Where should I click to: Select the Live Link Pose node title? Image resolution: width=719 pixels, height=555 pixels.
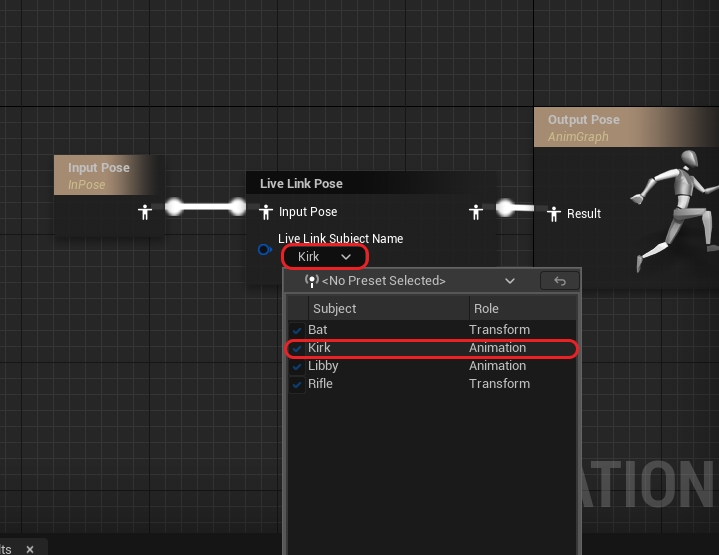(x=301, y=184)
